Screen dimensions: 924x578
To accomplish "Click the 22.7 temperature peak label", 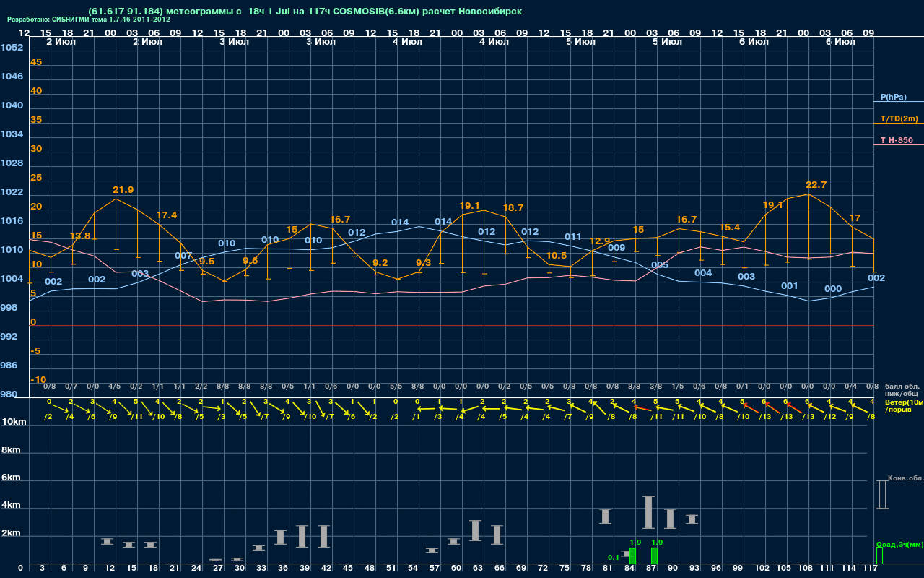I will tap(816, 185).
